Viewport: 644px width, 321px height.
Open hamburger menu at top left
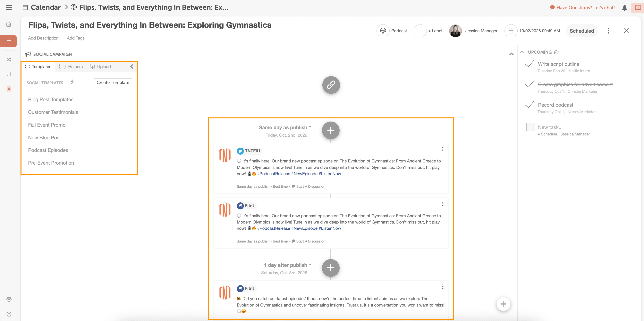tap(9, 7)
